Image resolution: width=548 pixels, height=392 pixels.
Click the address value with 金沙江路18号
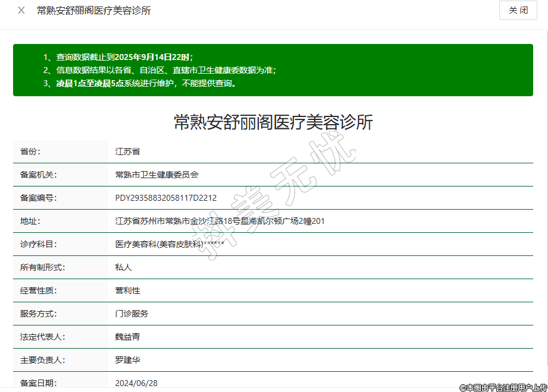[220, 221]
